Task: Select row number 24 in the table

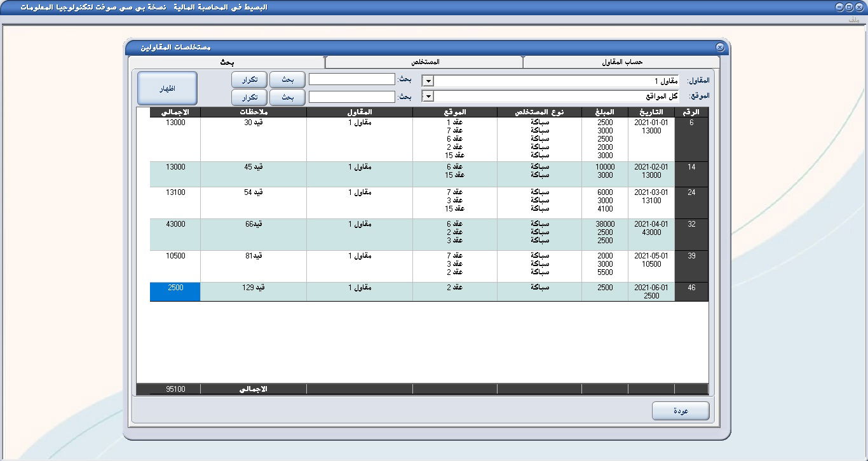Action: pyautogui.click(x=691, y=192)
